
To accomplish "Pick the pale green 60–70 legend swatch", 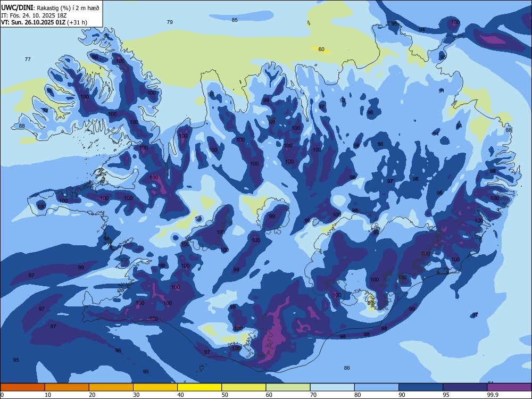I will (x=288, y=387).
